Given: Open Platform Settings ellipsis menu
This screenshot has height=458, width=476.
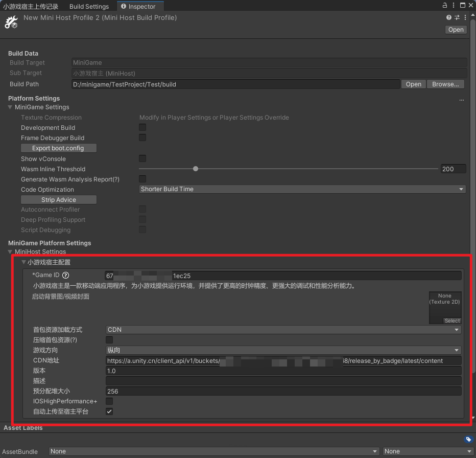Looking at the screenshot, I should (462, 99).
